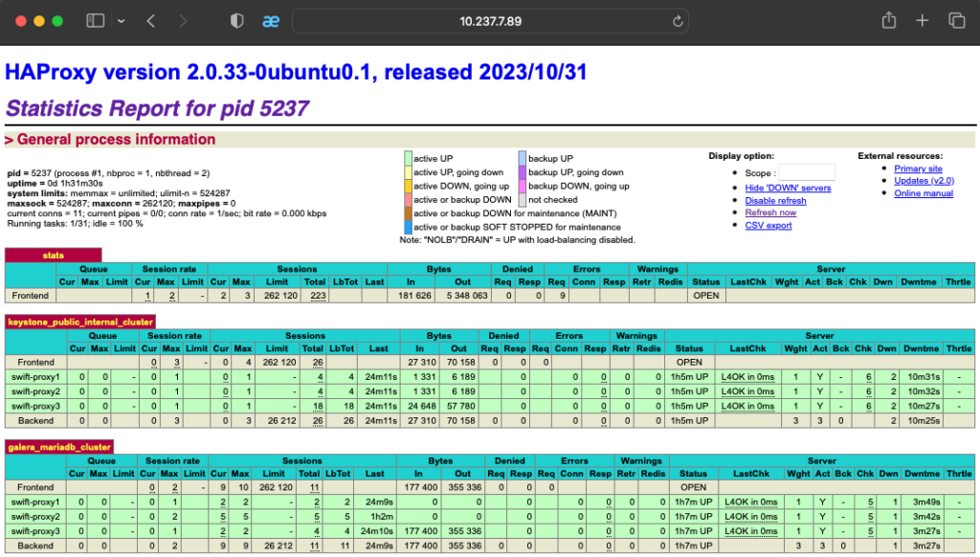Open the Online manual link
The width and height of the screenshot is (980, 557).
pos(924,193)
